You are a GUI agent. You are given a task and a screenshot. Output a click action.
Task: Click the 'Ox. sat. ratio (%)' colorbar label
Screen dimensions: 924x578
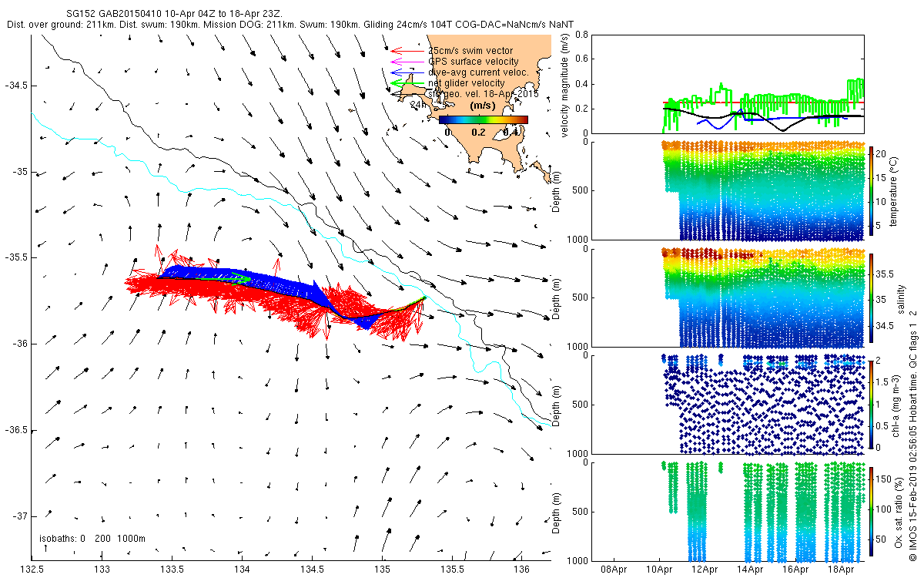pos(900,511)
